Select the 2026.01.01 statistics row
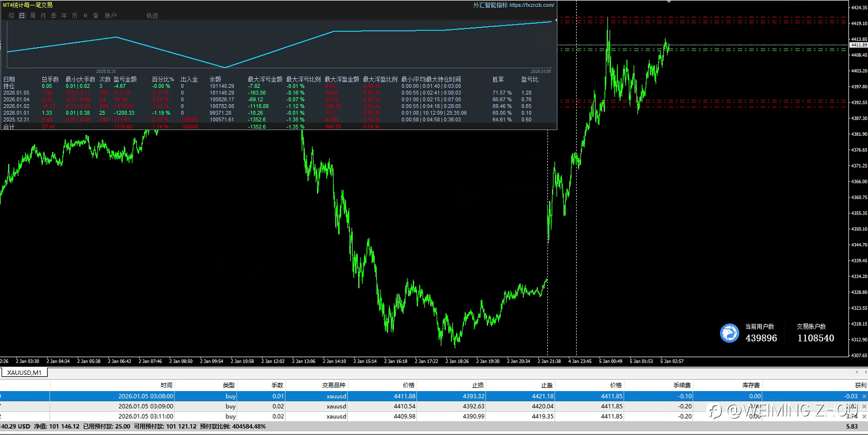Viewport: 868px width, 435px height. point(16,113)
